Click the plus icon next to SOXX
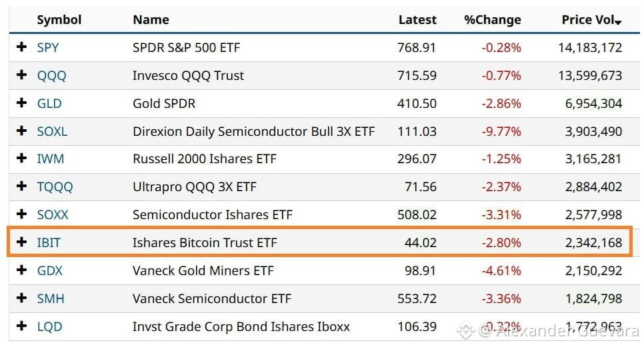 point(21,214)
